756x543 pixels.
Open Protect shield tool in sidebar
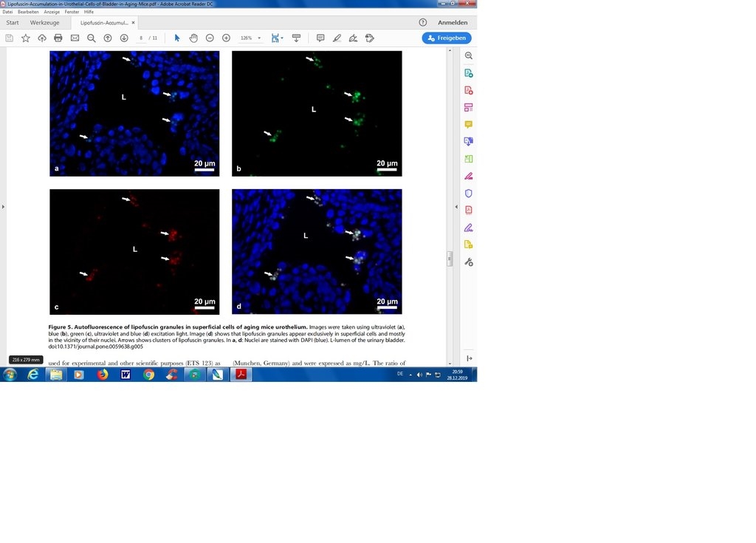[x=468, y=194]
